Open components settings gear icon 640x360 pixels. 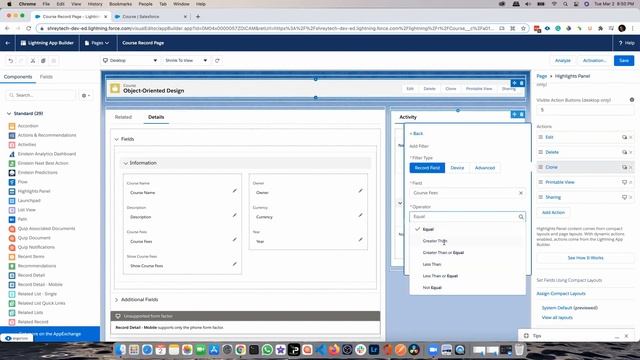pos(85,96)
